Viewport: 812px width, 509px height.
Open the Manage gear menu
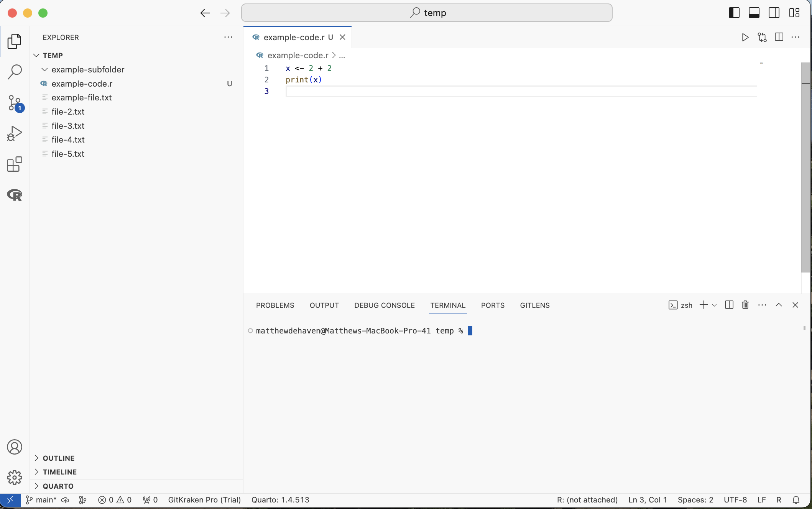pos(15,478)
